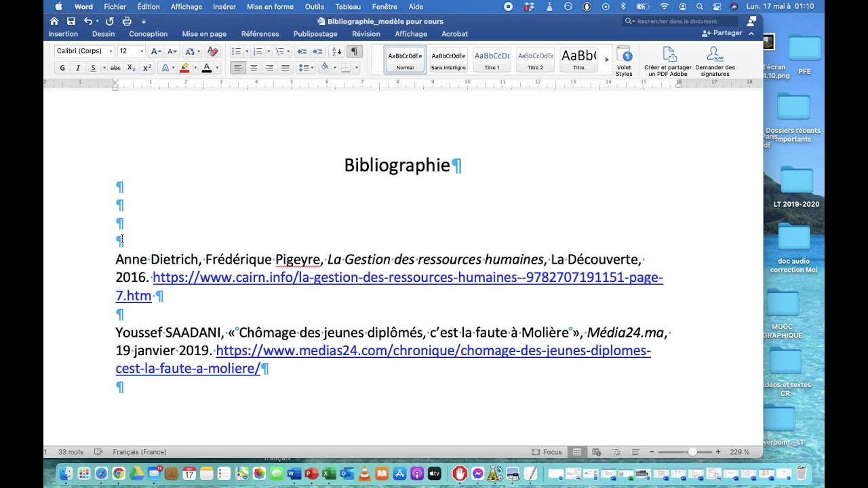Click the Rechercher dans le document search field
Image resolution: width=868 pixels, height=488 pixels.
point(680,21)
